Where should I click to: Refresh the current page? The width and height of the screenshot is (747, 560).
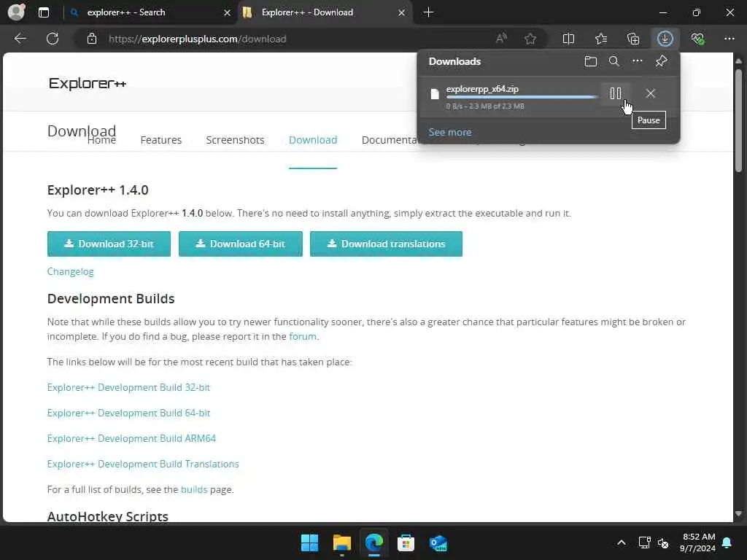(x=53, y=39)
